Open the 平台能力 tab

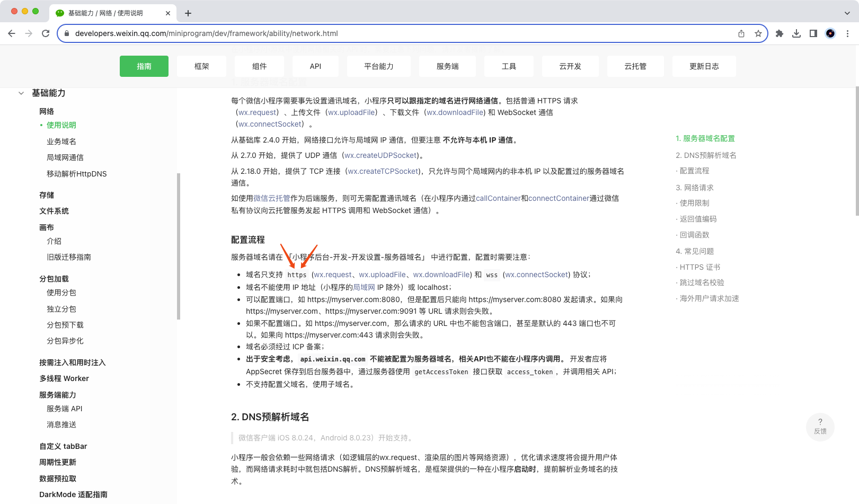tap(379, 66)
